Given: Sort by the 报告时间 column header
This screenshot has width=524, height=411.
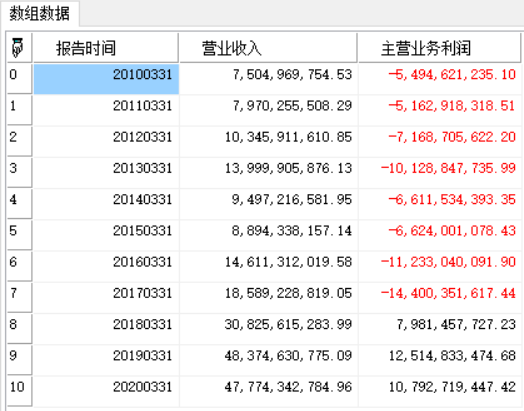Looking at the screenshot, I should click(106, 48).
